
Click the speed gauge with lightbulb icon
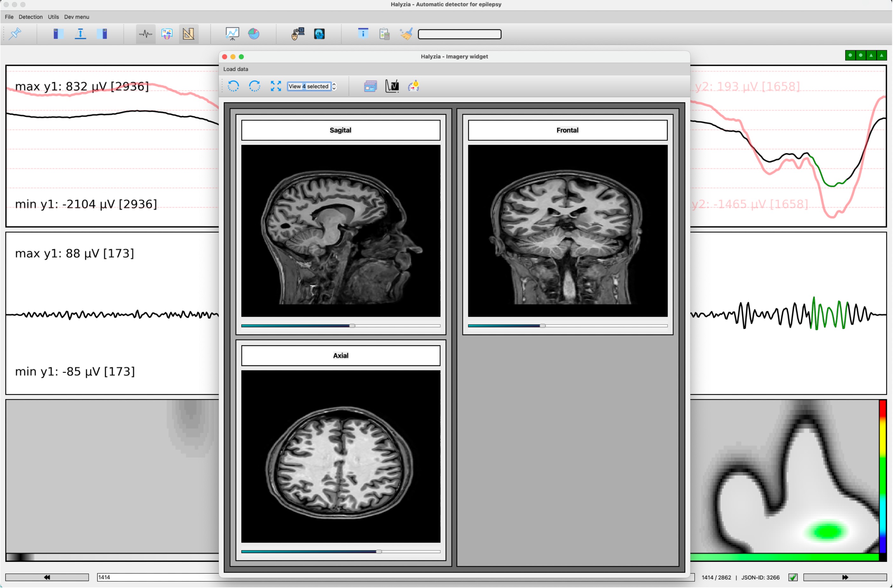point(414,86)
